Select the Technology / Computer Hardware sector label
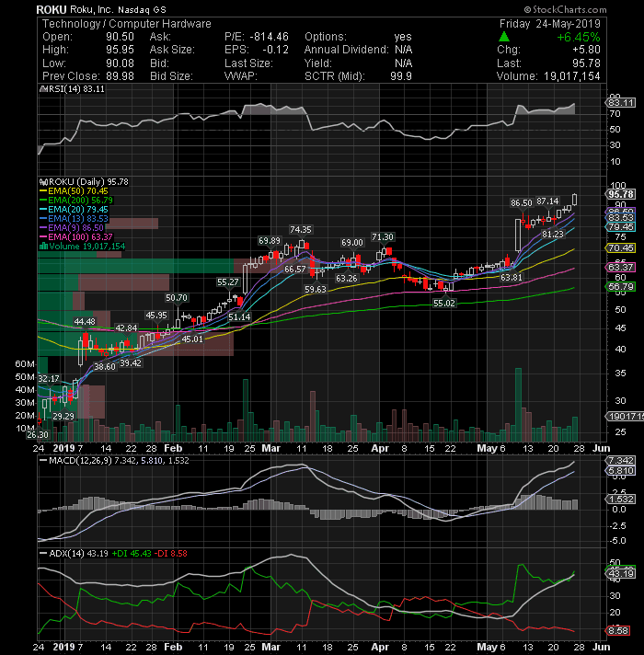 pyautogui.click(x=127, y=23)
